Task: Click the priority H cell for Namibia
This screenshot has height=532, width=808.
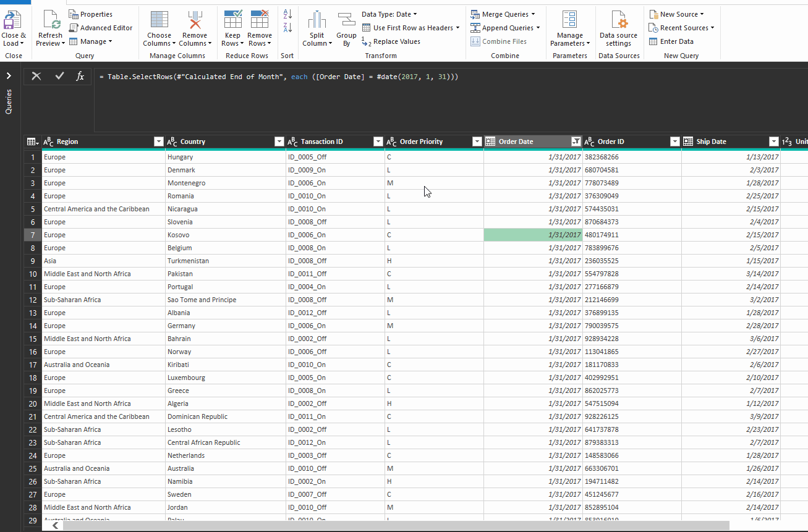Action: [434, 481]
